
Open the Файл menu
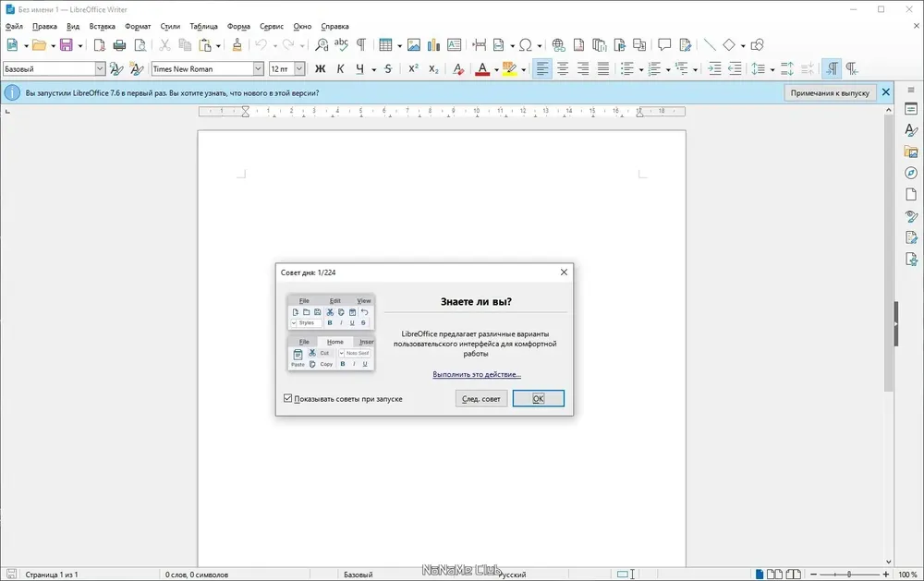[14, 27]
